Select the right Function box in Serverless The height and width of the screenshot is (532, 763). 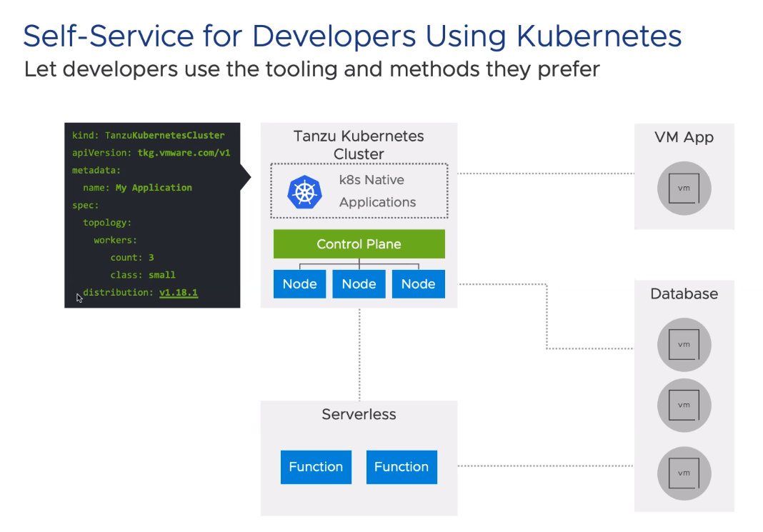point(402,467)
